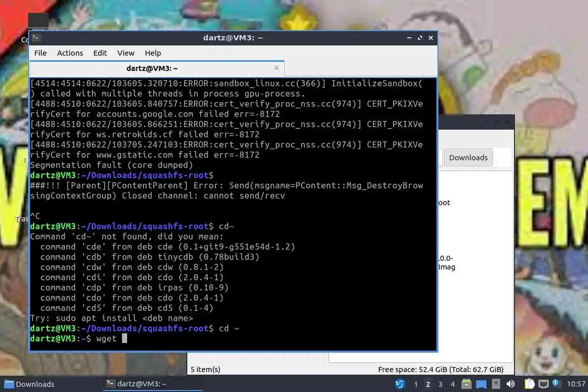Open the volume speaker icon

510,384
